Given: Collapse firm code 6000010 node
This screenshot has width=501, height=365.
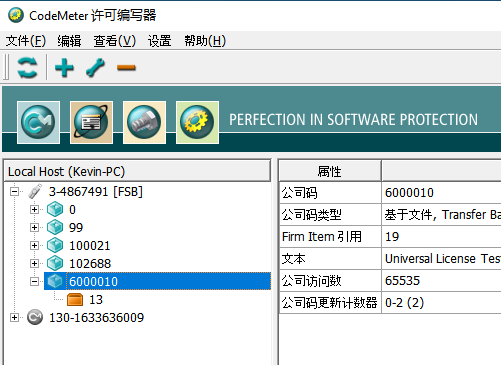Looking at the screenshot, I should point(34,282).
